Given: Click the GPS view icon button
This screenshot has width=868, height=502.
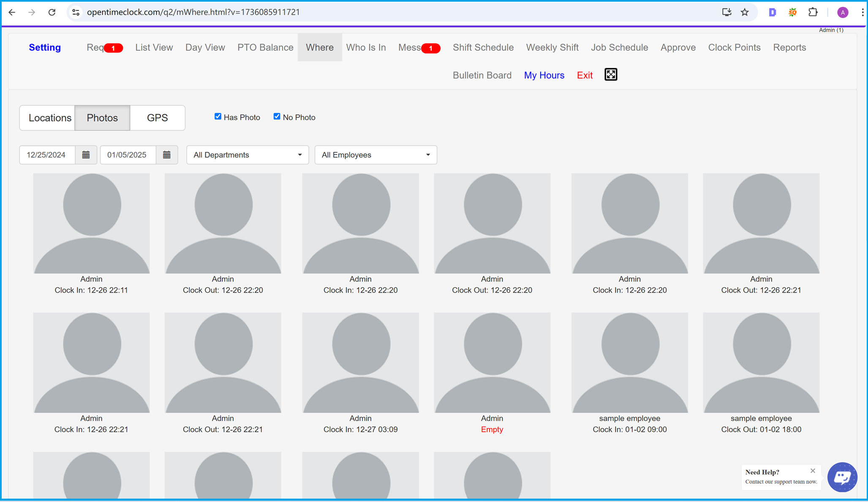Looking at the screenshot, I should [157, 118].
